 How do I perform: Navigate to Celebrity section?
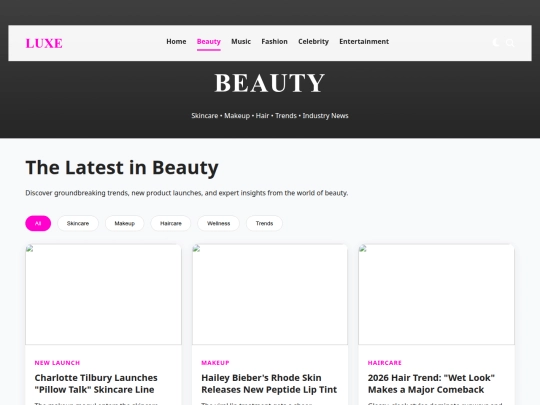point(313,42)
